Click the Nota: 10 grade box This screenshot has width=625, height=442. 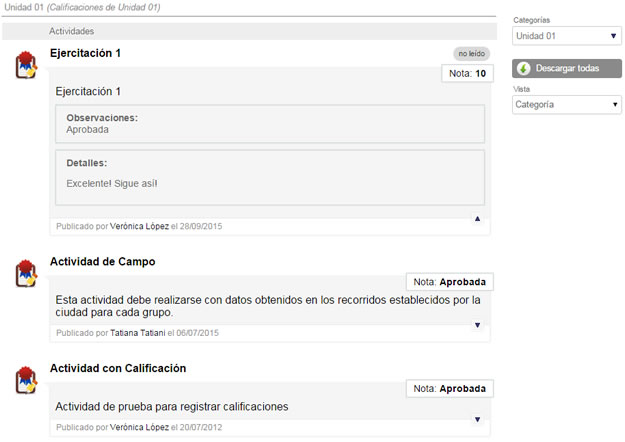coord(467,73)
